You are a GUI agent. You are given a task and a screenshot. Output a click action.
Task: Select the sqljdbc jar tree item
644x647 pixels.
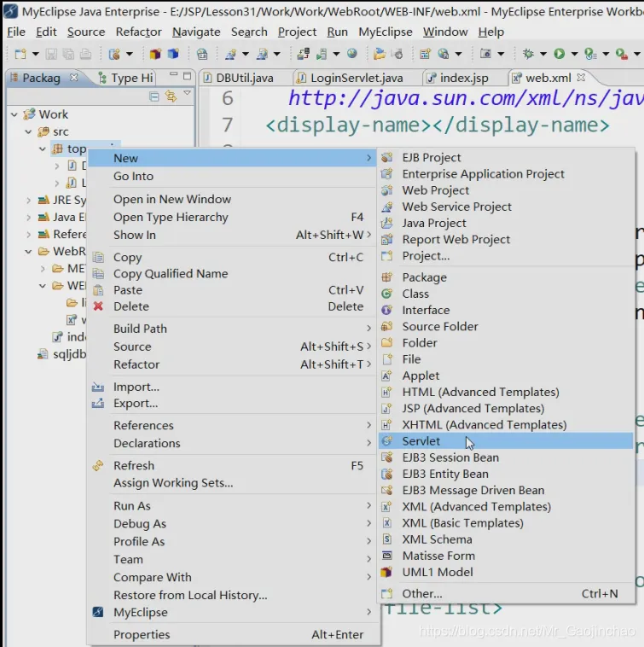[62, 354]
